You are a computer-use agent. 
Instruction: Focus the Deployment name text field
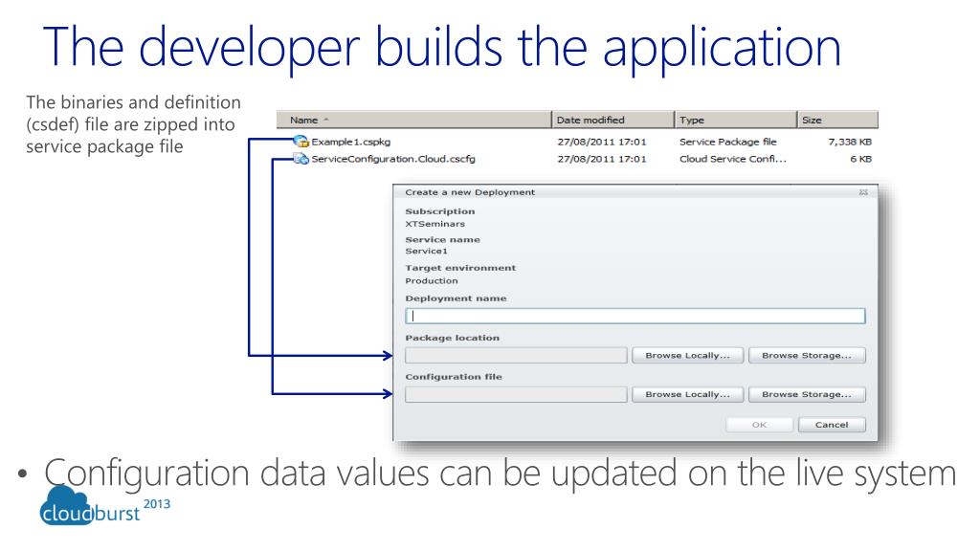635,316
